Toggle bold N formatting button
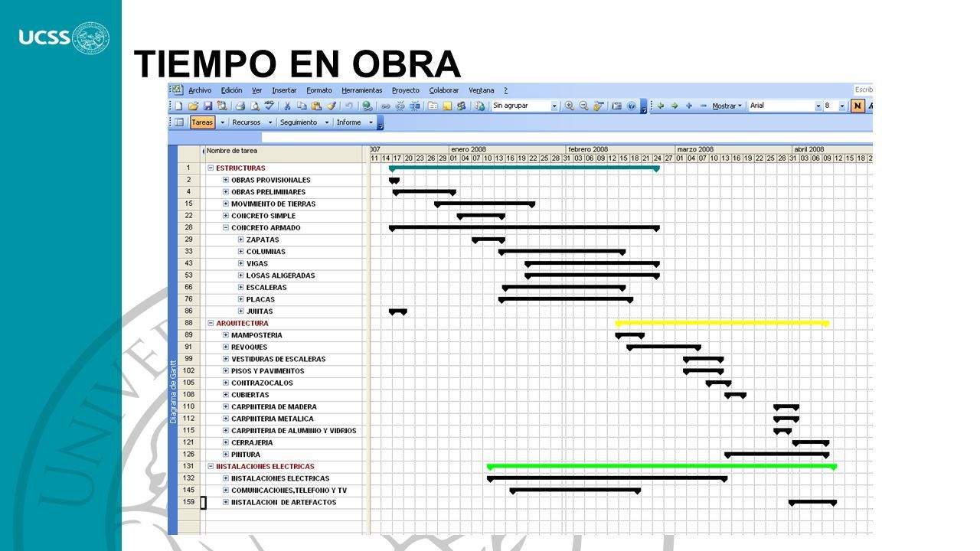980x551 pixels. 857,106
